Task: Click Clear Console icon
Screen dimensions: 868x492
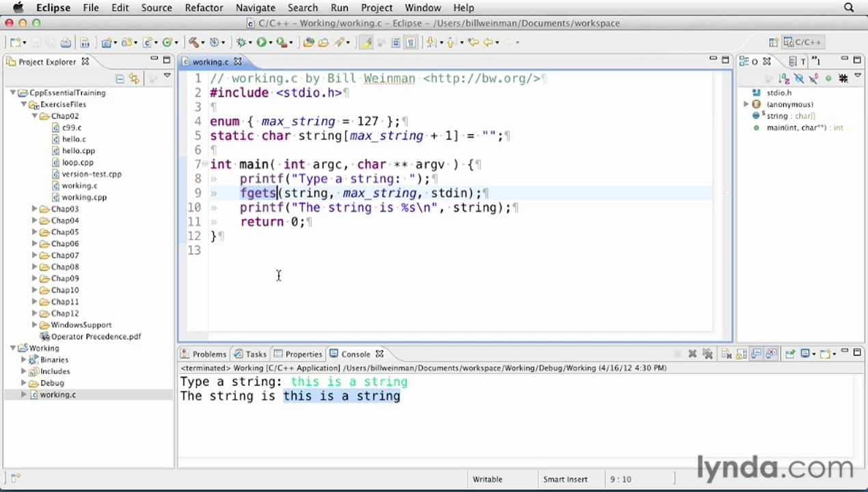Action: pyautogui.click(x=726, y=354)
